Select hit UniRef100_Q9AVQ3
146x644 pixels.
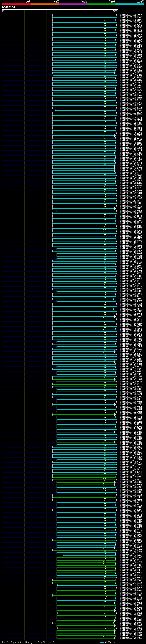(131, 57)
